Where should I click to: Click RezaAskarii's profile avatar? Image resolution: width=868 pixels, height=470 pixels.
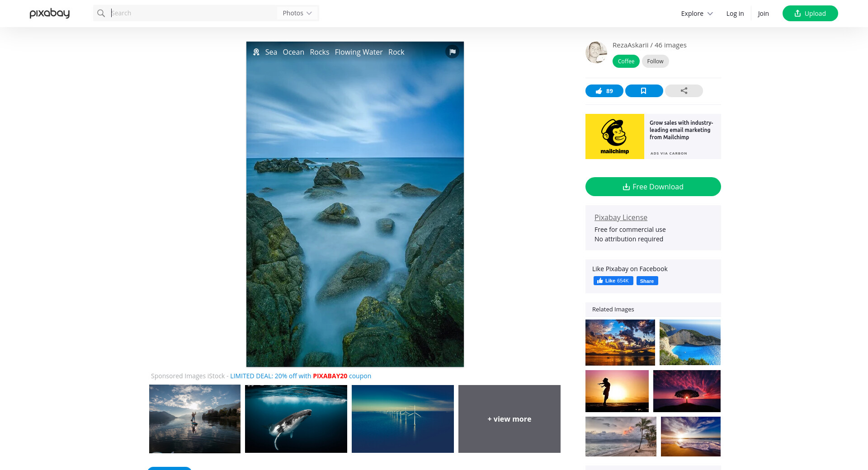pyautogui.click(x=596, y=53)
